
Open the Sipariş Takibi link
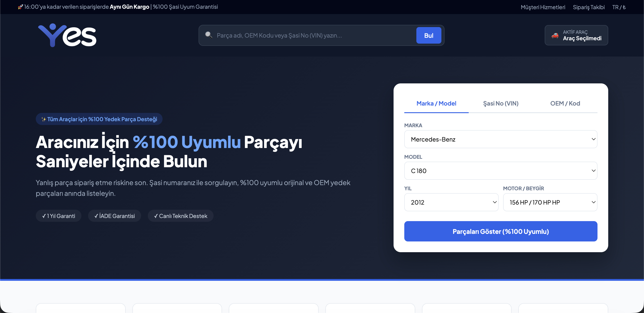(589, 7)
